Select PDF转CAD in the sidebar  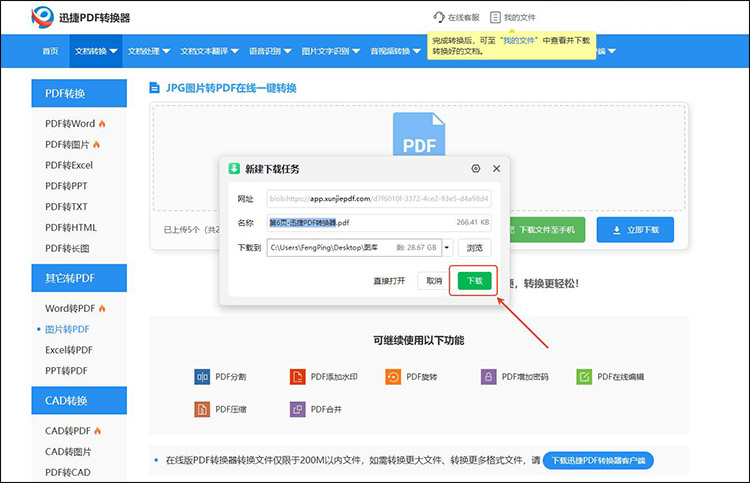click(67, 472)
